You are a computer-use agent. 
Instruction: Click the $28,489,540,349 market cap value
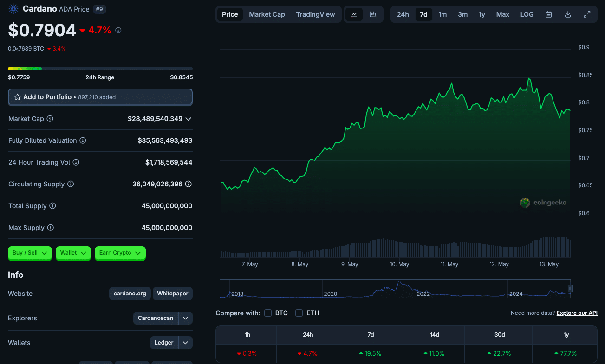[x=155, y=119]
